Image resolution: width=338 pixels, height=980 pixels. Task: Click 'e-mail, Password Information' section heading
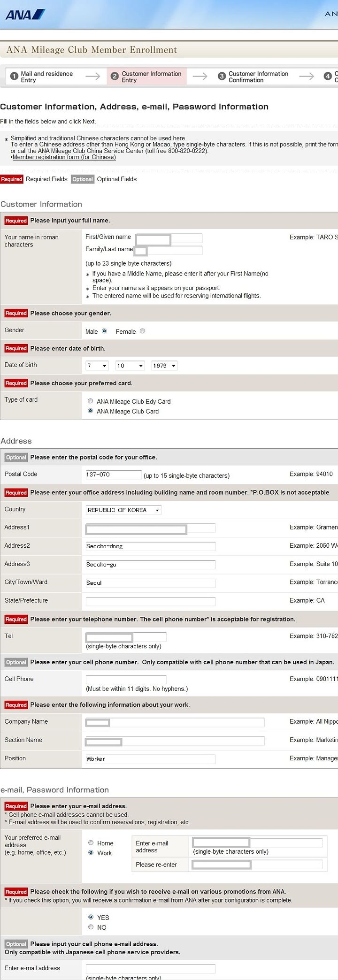[x=54, y=790]
